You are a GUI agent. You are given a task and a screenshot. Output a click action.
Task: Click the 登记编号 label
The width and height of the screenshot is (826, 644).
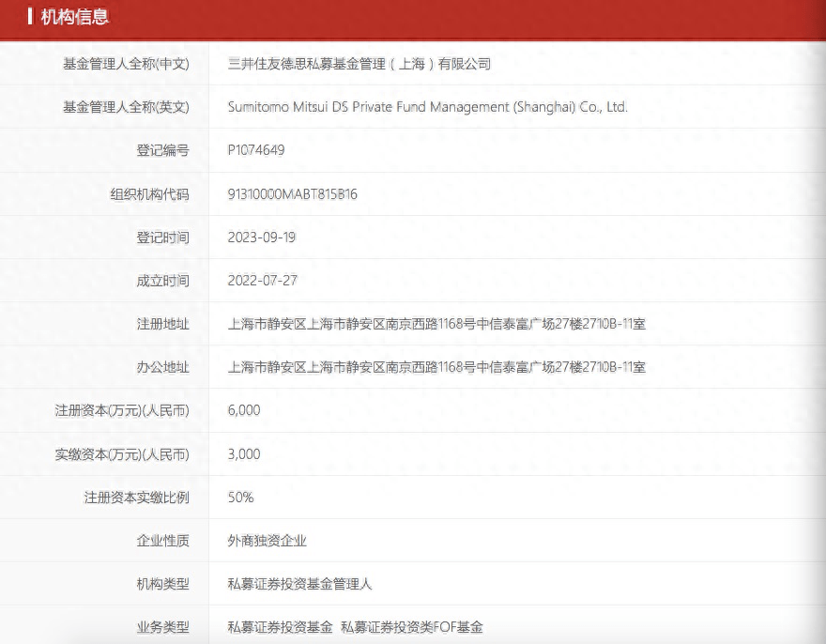pyautogui.click(x=162, y=151)
